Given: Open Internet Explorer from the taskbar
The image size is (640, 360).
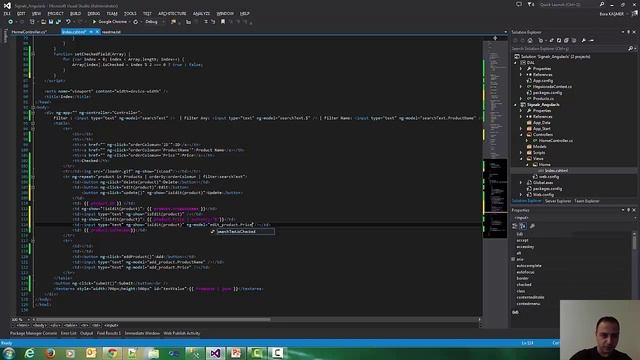Looking at the screenshot, I should pos(29,353).
